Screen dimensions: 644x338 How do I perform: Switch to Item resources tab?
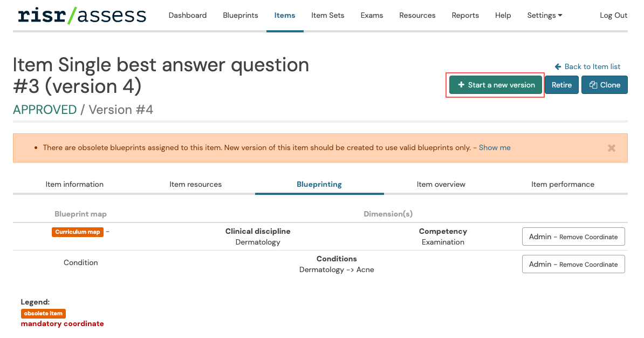(x=195, y=184)
